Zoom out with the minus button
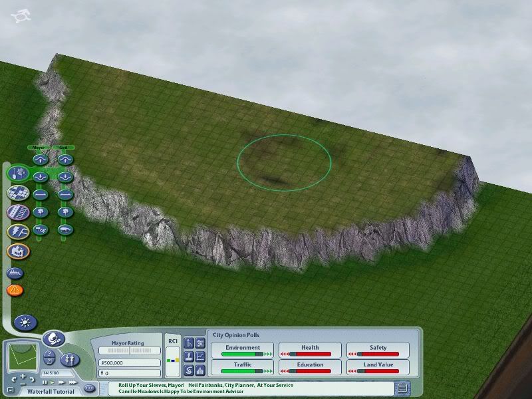The image size is (532, 399). [23, 384]
